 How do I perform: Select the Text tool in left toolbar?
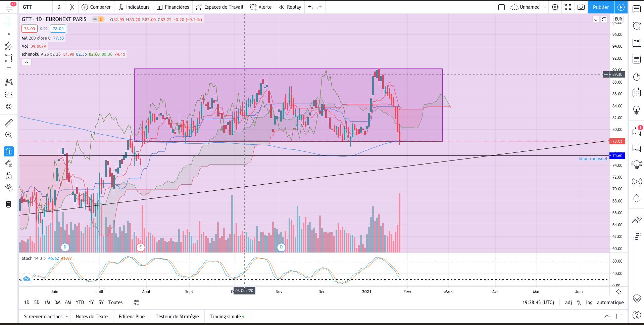coord(9,70)
